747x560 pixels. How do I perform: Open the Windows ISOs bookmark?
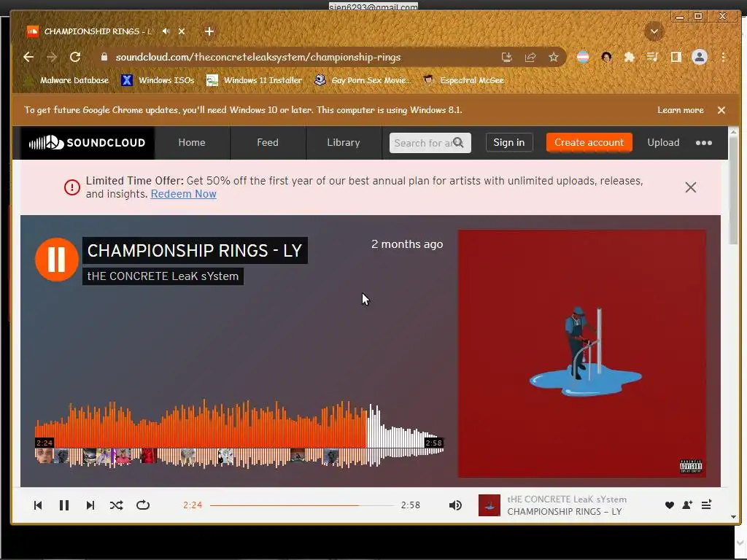coord(158,80)
